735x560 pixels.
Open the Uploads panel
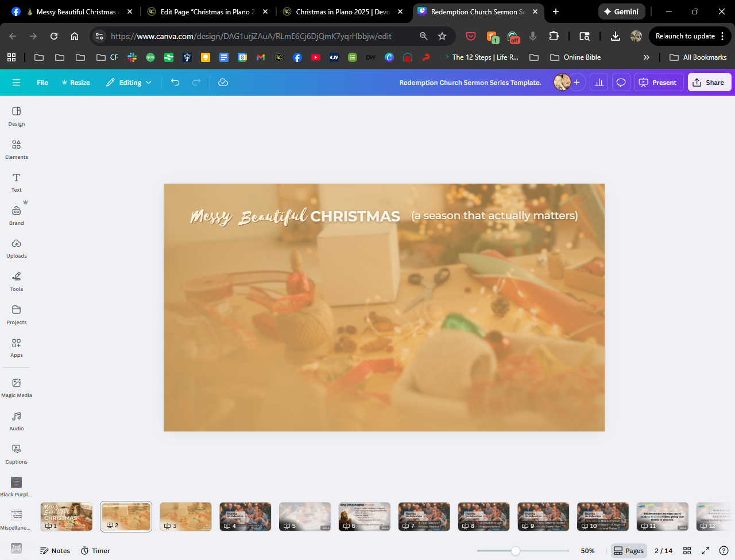click(16, 248)
